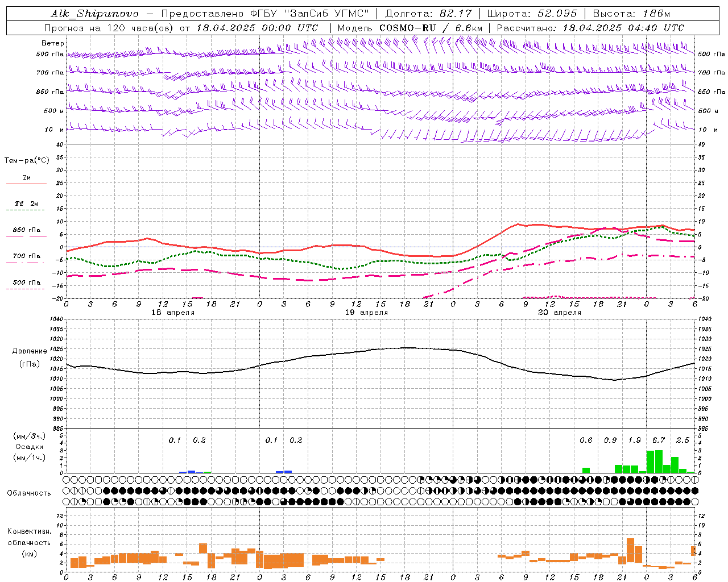Click the Тем-ра(°C) axis title

point(27,161)
